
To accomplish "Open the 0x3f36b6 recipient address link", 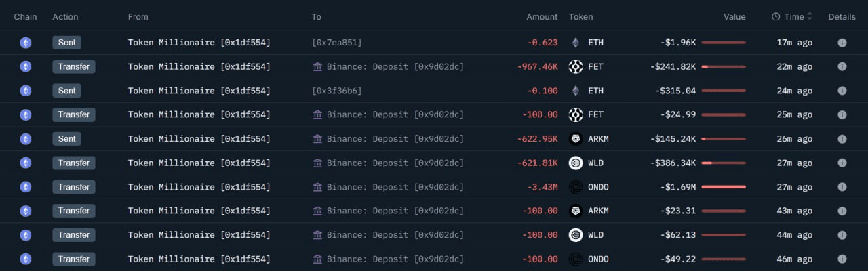I will click(336, 91).
